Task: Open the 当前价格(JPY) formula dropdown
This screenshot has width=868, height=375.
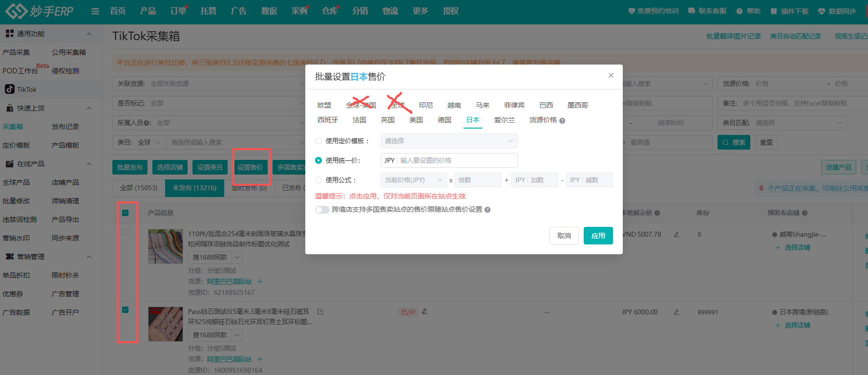Action: tap(413, 180)
